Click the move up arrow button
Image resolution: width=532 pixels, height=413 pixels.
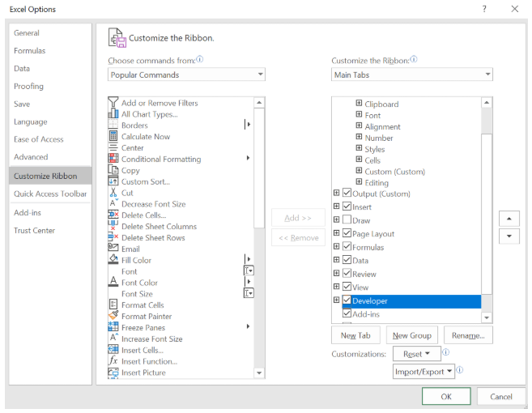(509, 219)
